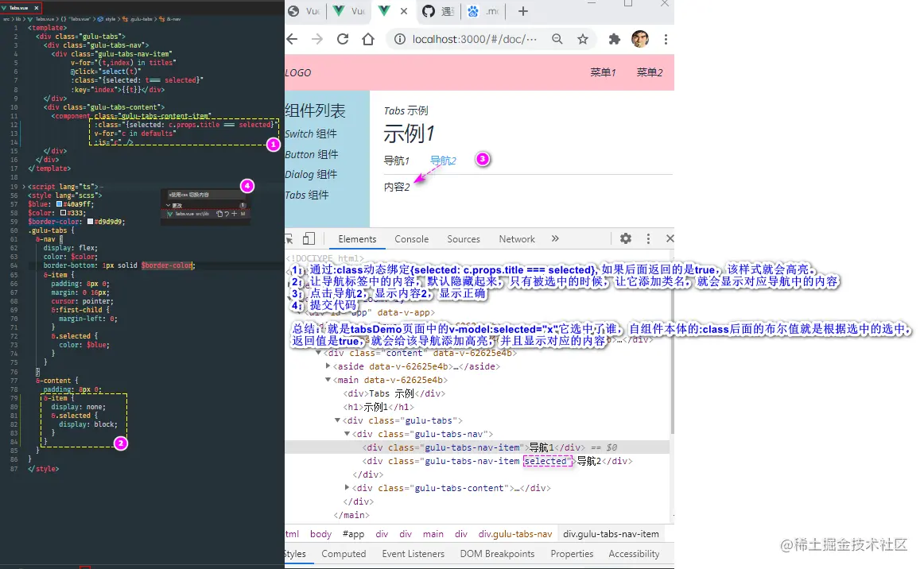Open the $blue #40a9ff color swatch
The height and width of the screenshot is (569, 924).
(59, 203)
